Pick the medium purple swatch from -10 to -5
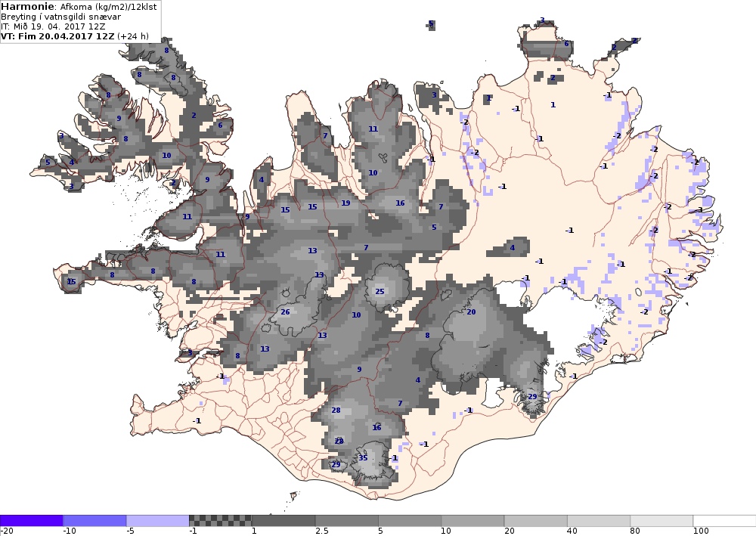Screen dimensions: 756x536 pyautogui.click(x=94, y=521)
